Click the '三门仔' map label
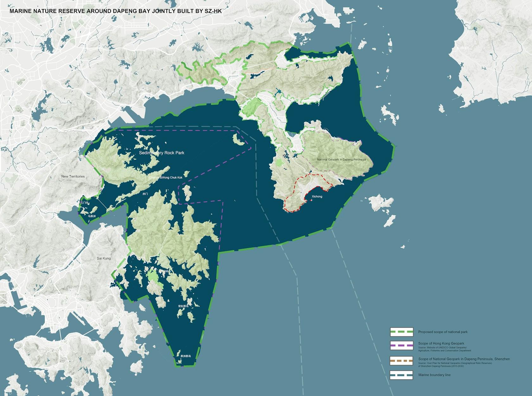532x396 pixels. tap(85, 202)
